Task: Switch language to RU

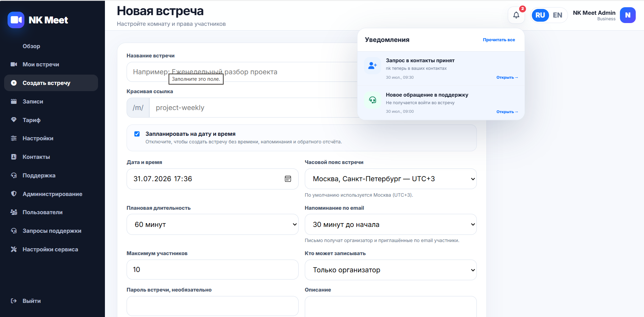Action: (x=540, y=15)
